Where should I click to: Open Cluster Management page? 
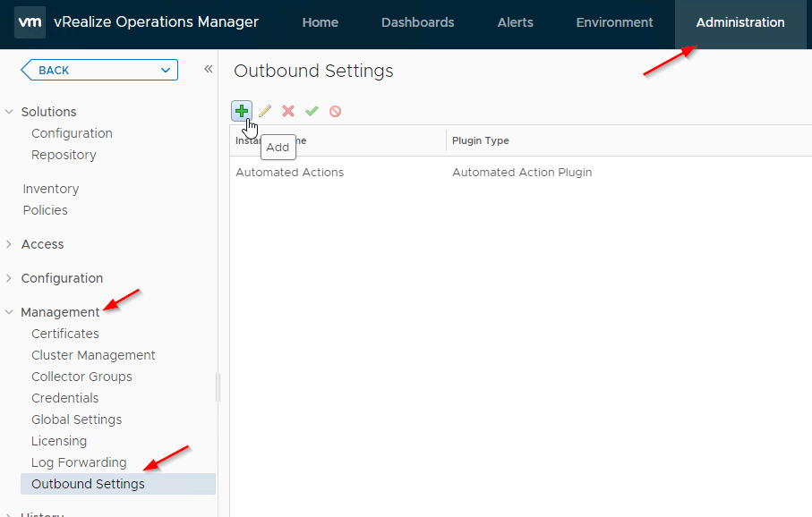(93, 355)
